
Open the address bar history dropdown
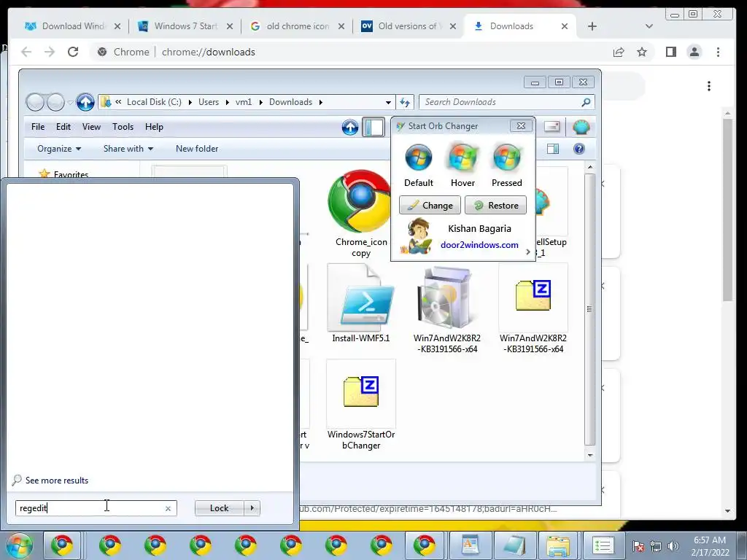click(x=388, y=102)
